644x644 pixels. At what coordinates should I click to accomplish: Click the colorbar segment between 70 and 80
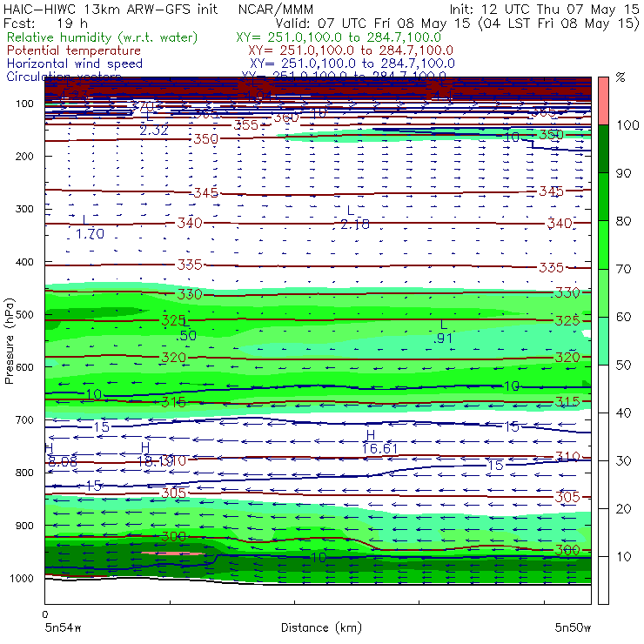click(x=603, y=245)
